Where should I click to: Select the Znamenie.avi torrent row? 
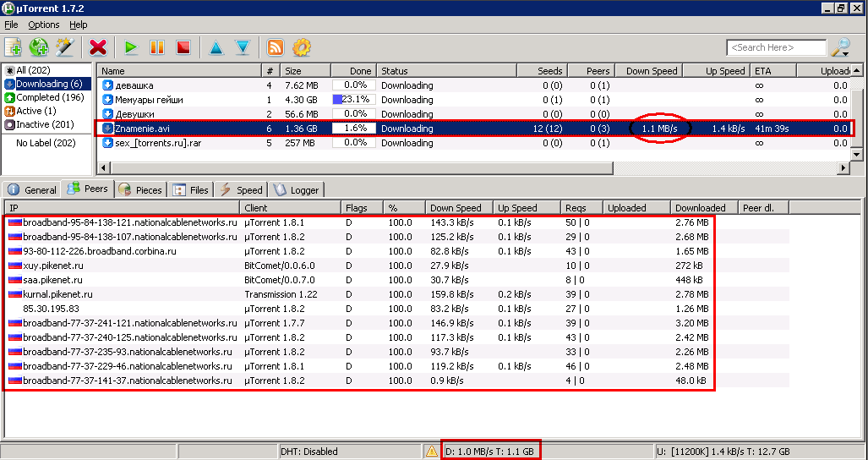[x=474, y=129]
